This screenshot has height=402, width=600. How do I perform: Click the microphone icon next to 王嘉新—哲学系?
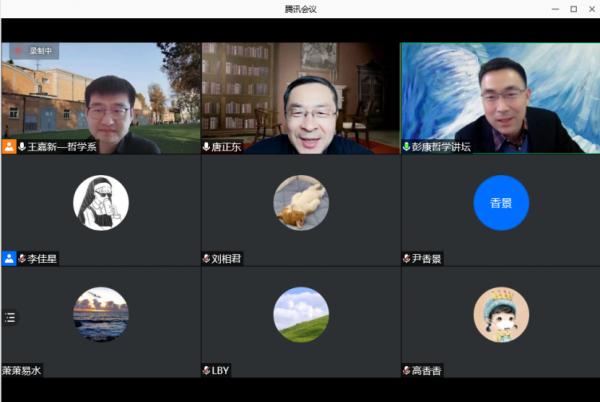22,147
